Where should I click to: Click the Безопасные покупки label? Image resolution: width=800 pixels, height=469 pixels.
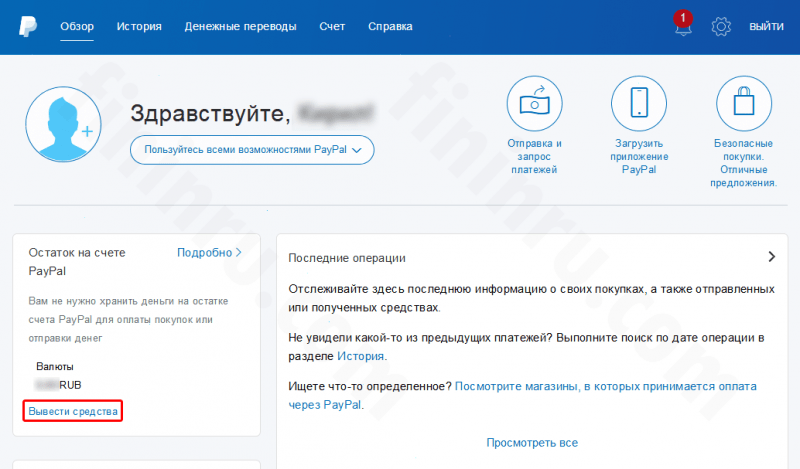pyautogui.click(x=744, y=163)
